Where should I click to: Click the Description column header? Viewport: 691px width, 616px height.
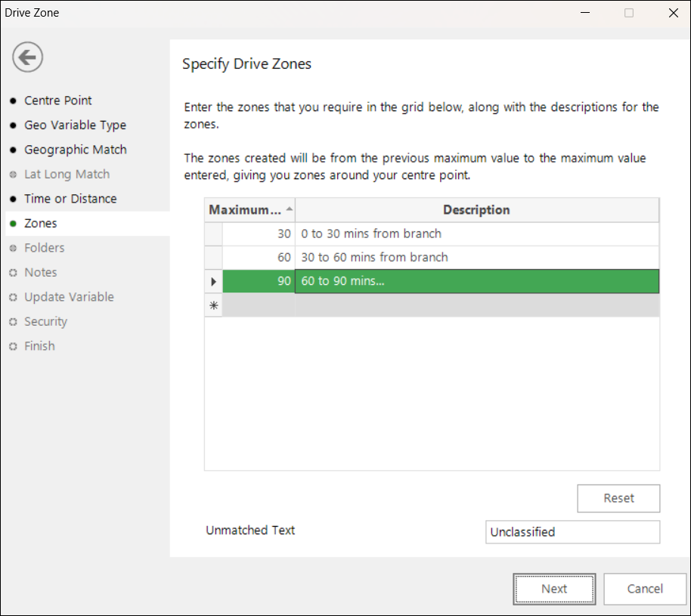click(x=477, y=209)
